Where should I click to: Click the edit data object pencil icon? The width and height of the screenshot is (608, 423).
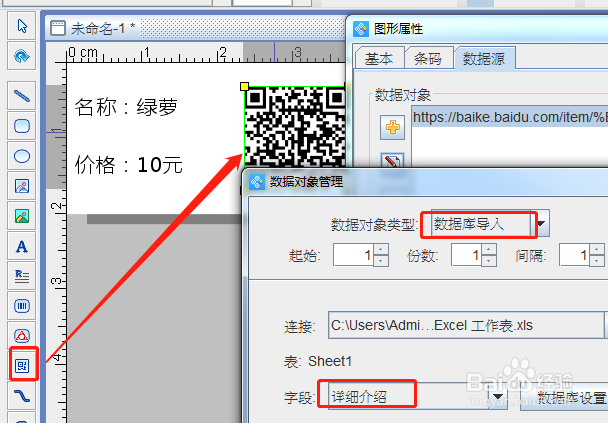[392, 161]
